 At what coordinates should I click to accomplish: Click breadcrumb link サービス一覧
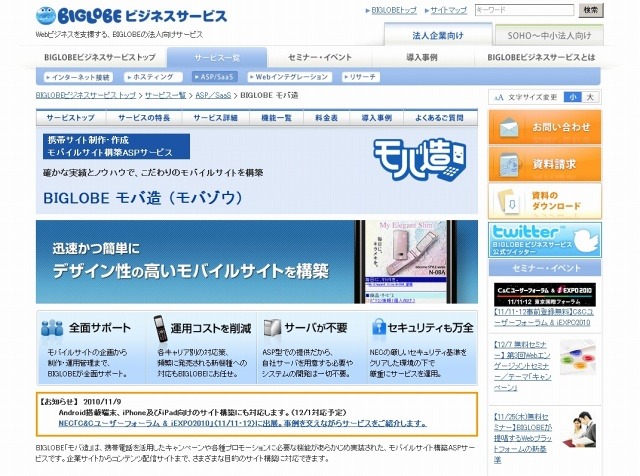click(165, 95)
